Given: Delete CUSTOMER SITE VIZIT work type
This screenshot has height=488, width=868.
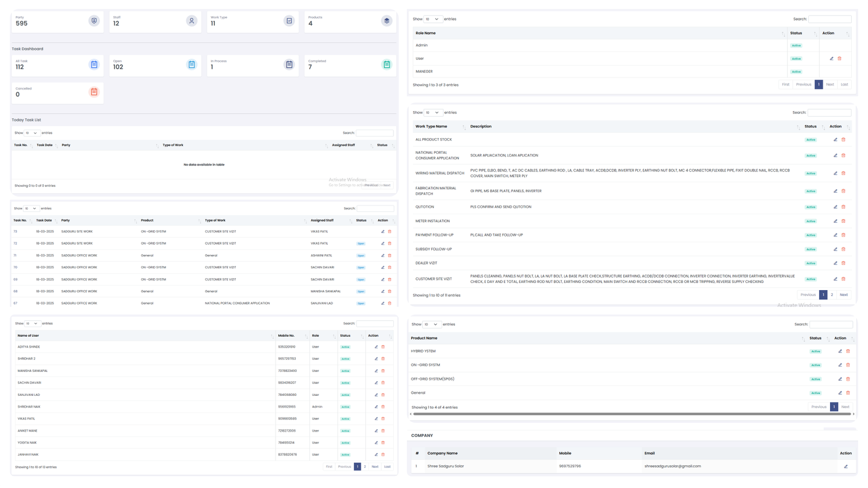Looking at the screenshot, I should click(844, 279).
